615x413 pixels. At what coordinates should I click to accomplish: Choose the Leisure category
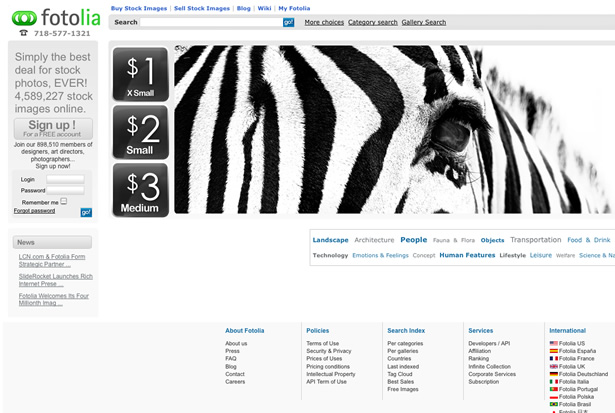point(540,255)
